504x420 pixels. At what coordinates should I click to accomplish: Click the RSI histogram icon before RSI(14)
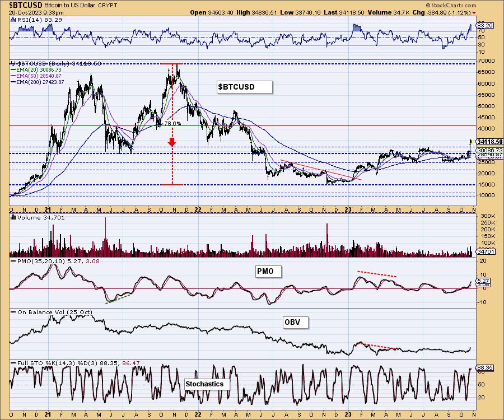pos(13,20)
